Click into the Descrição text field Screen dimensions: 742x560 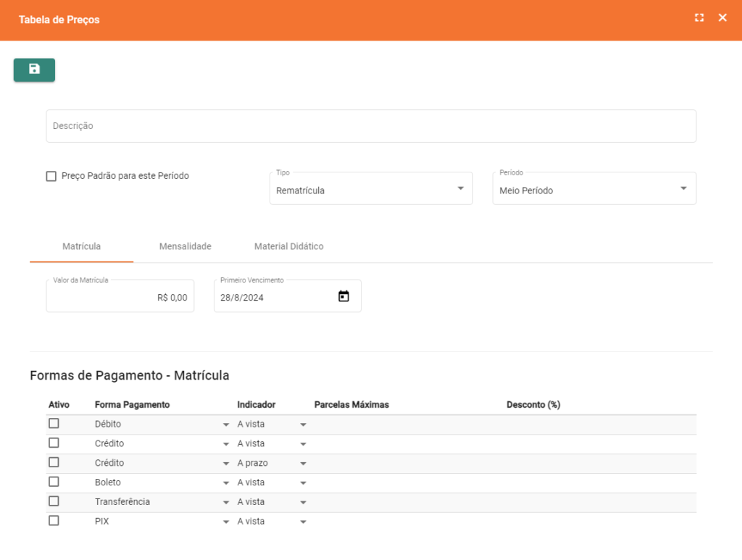(x=370, y=126)
